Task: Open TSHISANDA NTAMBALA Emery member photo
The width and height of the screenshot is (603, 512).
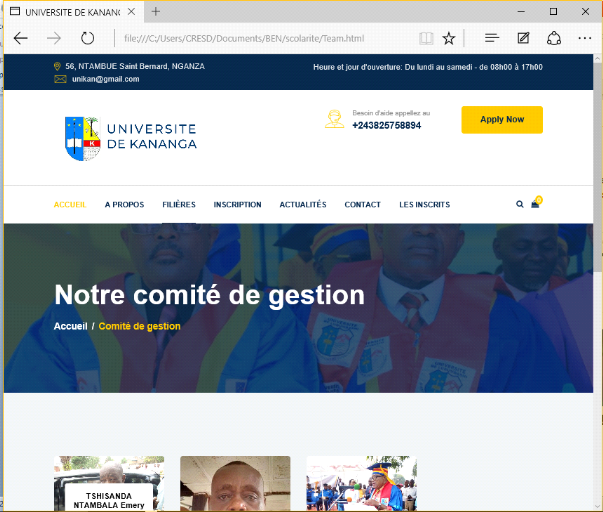Action: pos(109,484)
